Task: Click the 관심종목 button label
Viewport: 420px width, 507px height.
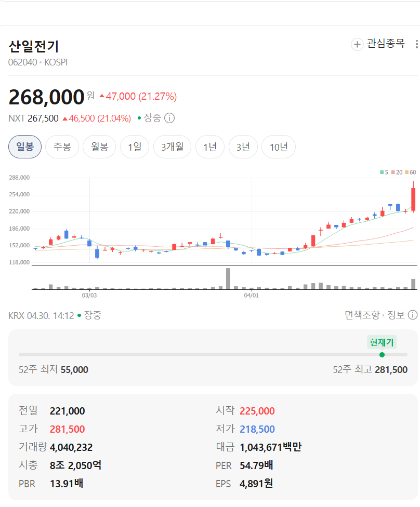Action: pyautogui.click(x=385, y=44)
